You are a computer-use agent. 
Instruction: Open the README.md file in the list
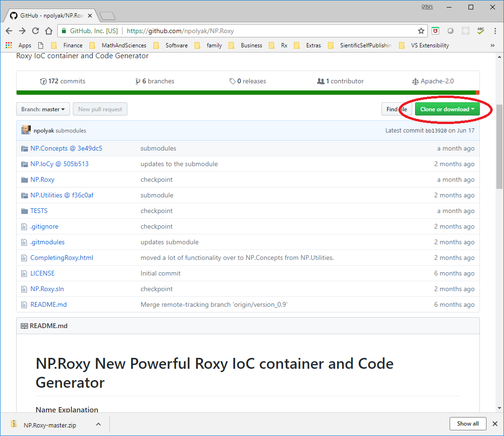[x=49, y=304]
